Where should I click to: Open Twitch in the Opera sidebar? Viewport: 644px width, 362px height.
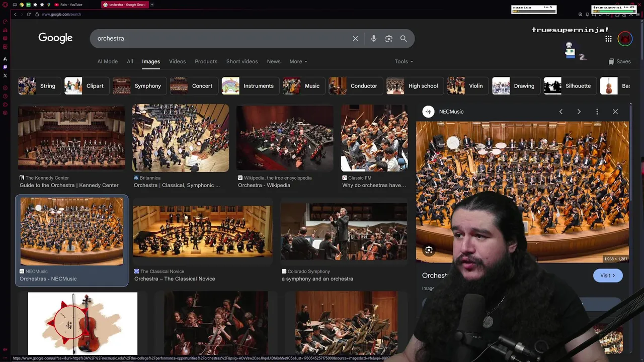point(5,67)
